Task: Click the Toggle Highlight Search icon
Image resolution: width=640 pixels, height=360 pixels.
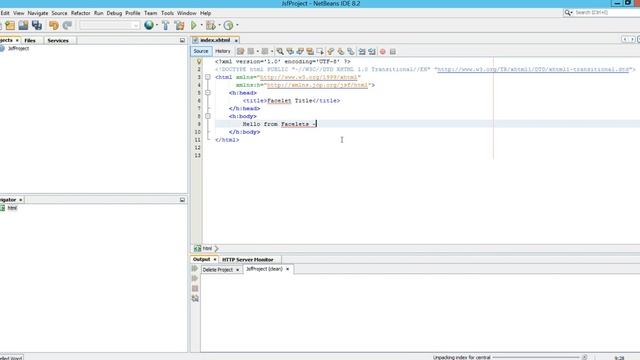Action: click(310, 51)
